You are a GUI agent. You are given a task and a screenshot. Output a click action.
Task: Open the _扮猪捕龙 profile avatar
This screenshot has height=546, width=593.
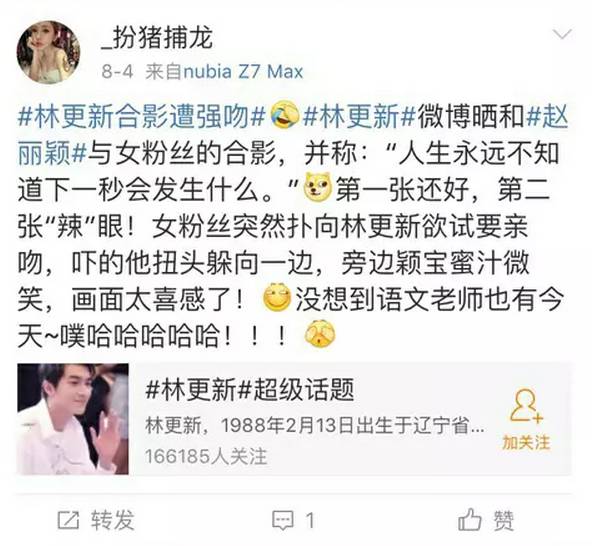pyautogui.click(x=48, y=52)
